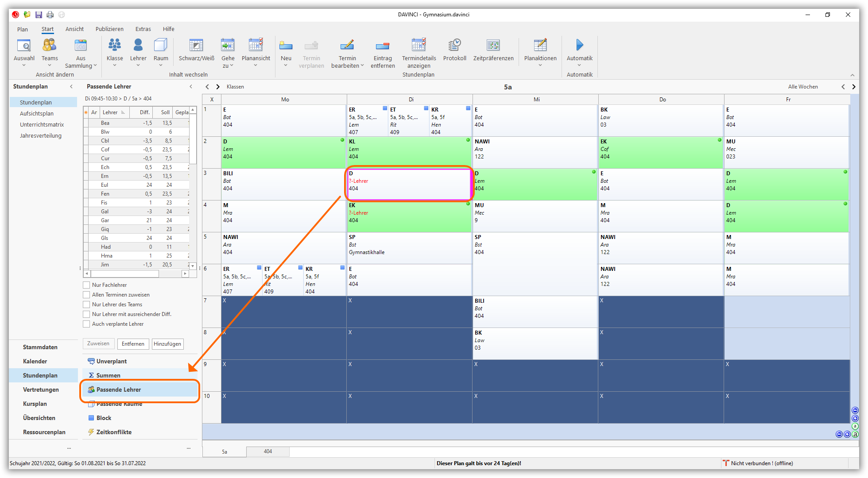868x478 pixels.
Task: Click the Entfernen button
Action: [133, 344]
